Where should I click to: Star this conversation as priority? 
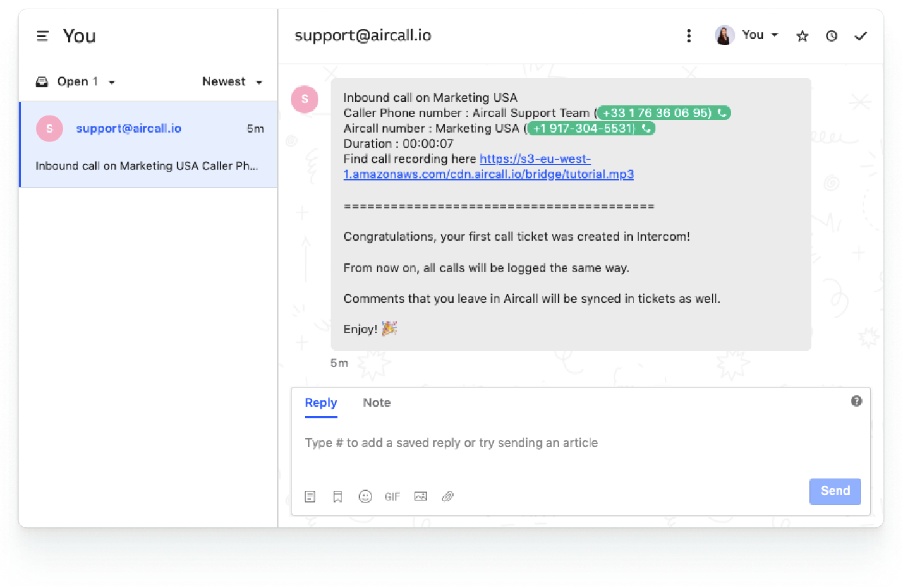click(803, 36)
